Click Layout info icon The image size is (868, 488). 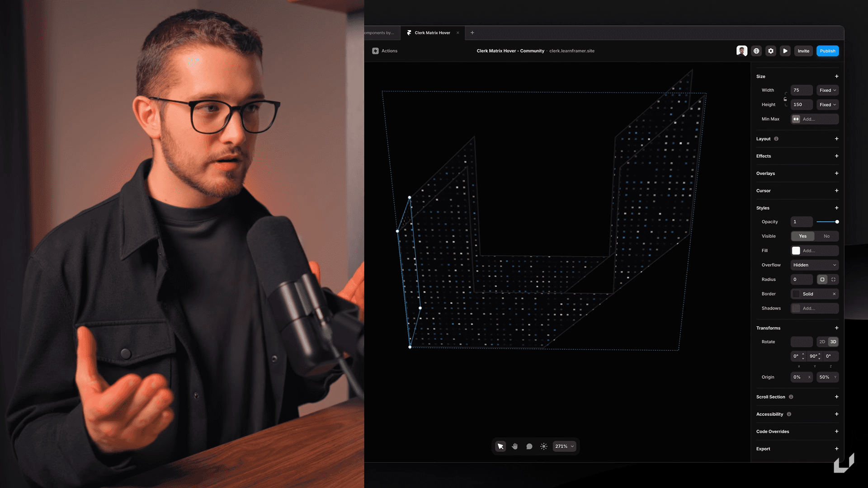coord(776,139)
